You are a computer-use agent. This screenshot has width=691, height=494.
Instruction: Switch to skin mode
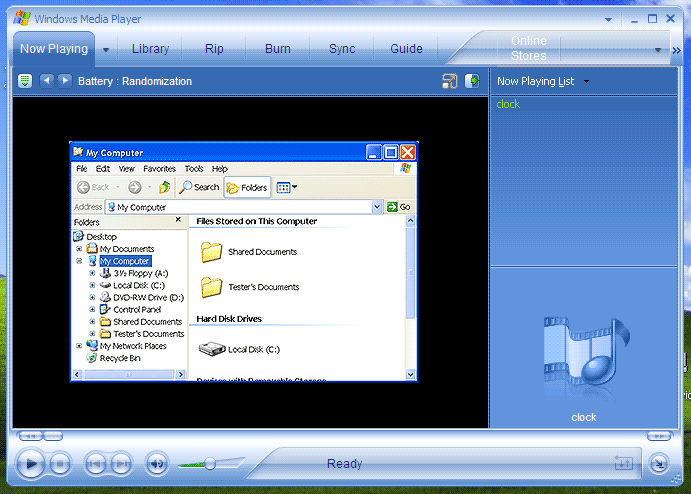tap(658, 463)
